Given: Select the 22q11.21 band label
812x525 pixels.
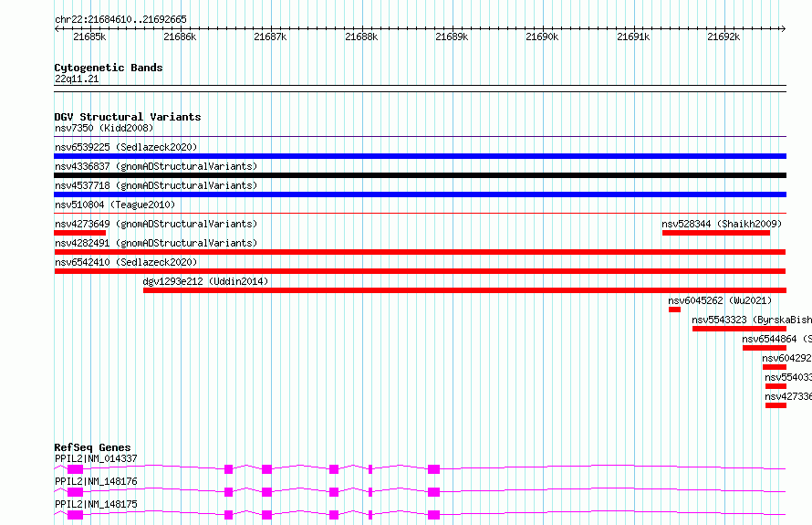Looking at the screenshot, I should click(77, 79).
